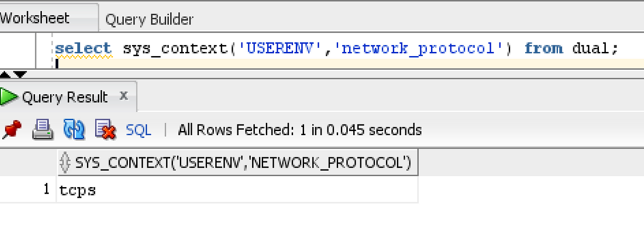The image size is (644, 234).
Task: Click the sort icon in SYS_CONTEXT column header
Action: point(66,162)
